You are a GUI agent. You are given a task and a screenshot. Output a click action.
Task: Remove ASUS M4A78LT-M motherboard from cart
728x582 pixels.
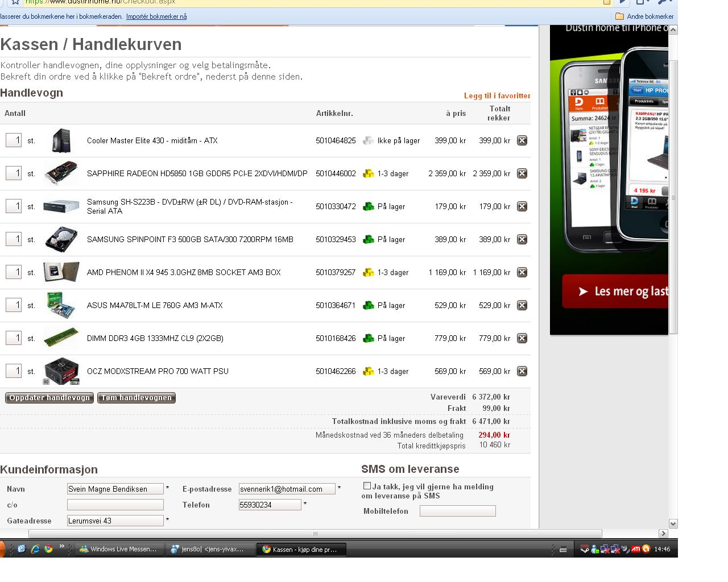pos(522,305)
